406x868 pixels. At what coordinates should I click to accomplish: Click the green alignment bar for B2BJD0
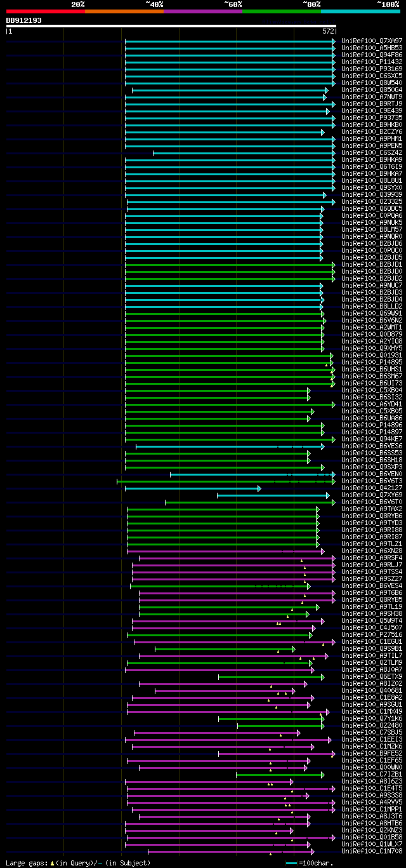(x=230, y=272)
